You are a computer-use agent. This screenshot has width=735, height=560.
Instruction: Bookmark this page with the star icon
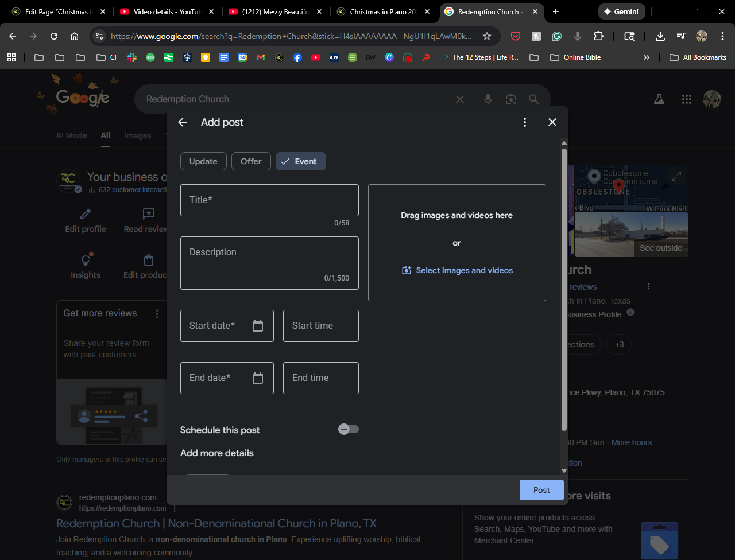487,36
